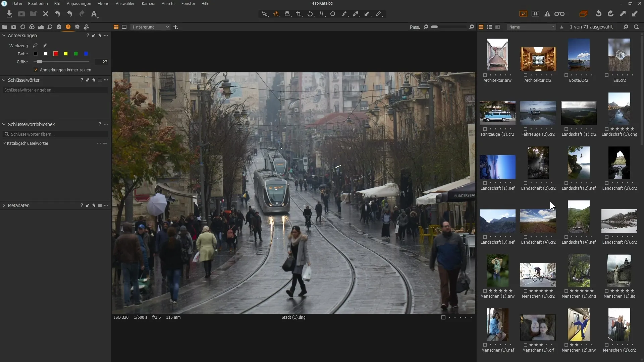Open the Lens circle tool tab
The image size is (644, 362).
tap(23, 27)
